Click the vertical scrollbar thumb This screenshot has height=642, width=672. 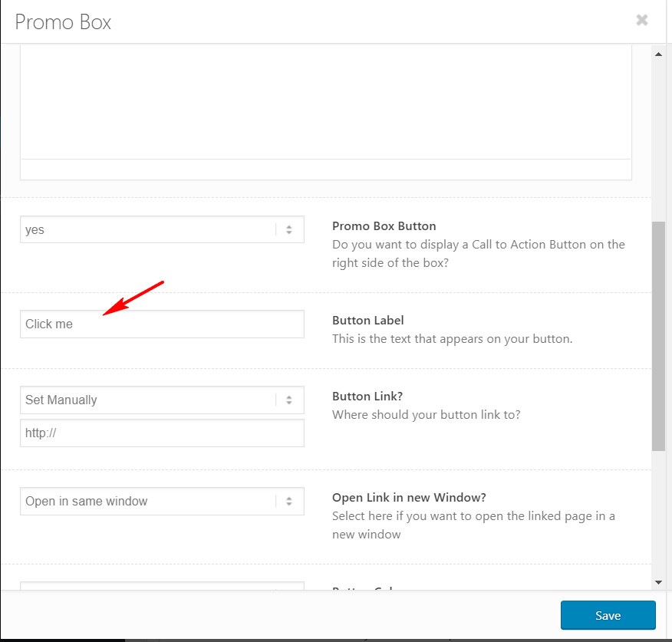[658, 336]
